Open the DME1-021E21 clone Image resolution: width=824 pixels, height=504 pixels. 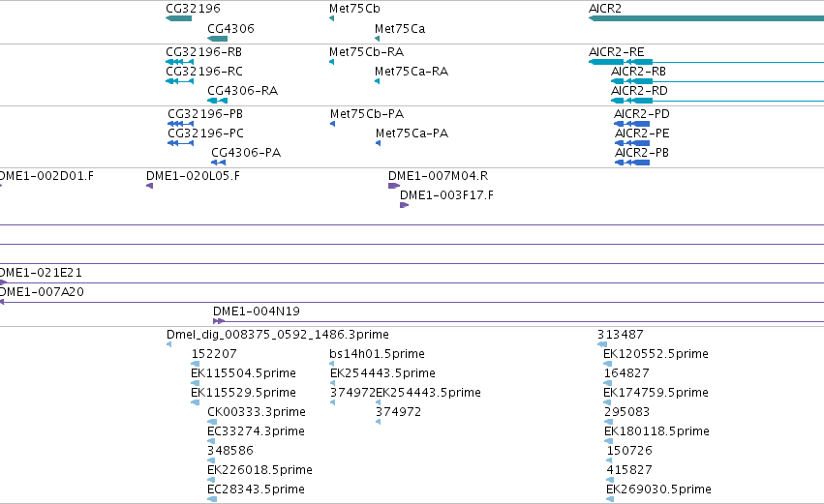412,283
